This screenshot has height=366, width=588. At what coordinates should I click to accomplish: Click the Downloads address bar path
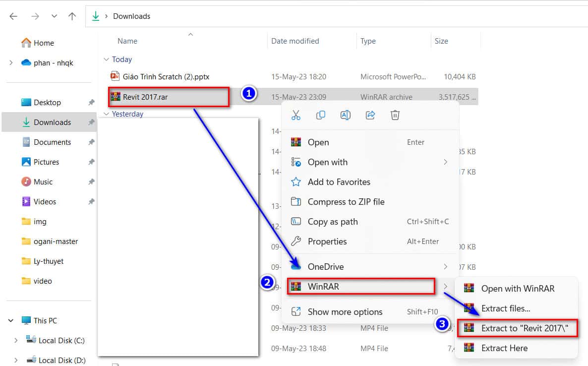(131, 16)
